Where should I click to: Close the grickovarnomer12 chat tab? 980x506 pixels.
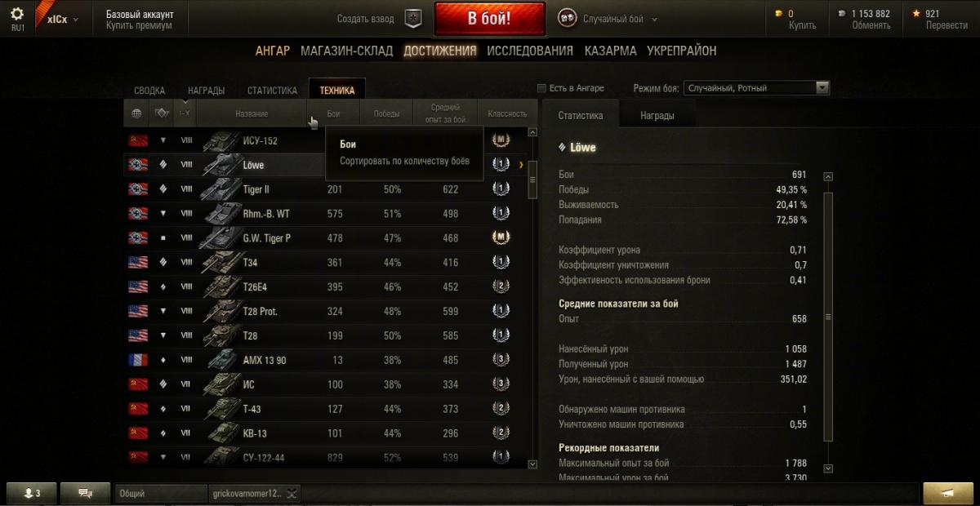tap(292, 493)
